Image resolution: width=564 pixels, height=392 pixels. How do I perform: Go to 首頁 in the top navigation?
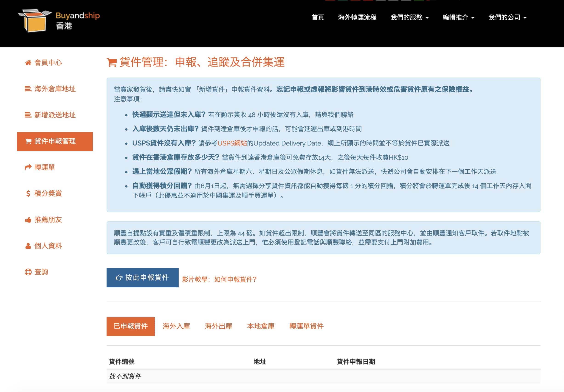[x=318, y=17]
